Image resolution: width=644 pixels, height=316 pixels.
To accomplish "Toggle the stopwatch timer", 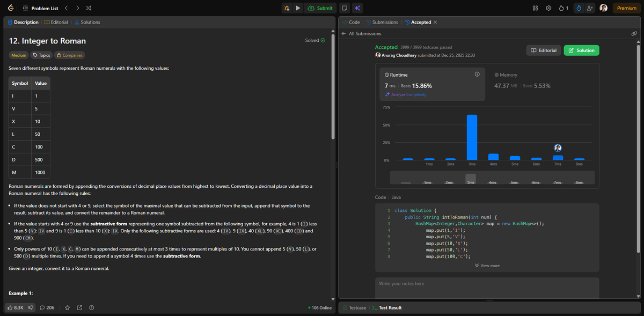I will point(579,8).
